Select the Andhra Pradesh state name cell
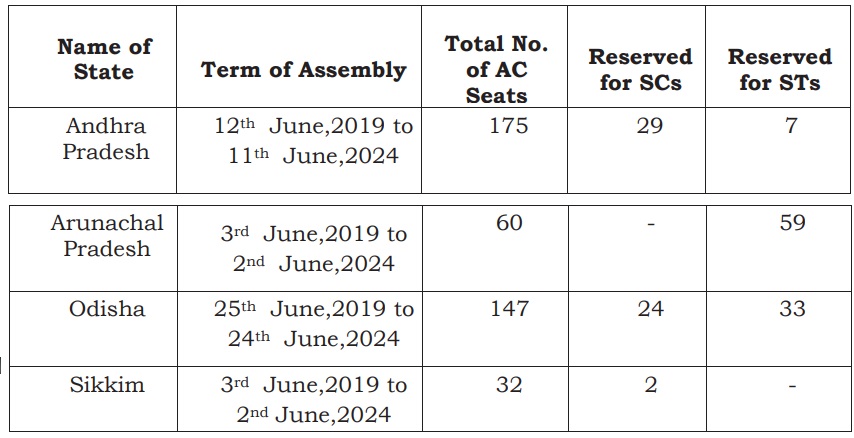Screen dimensions: 854x438 tap(106, 139)
